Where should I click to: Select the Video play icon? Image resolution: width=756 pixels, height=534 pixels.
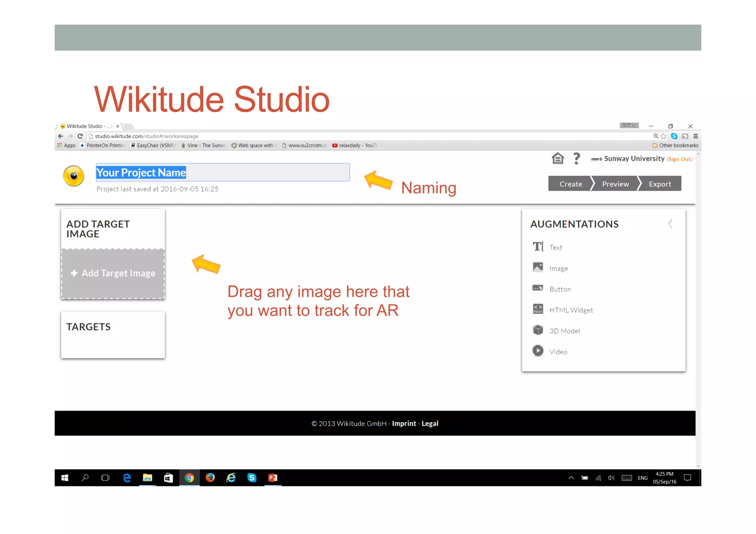point(538,351)
